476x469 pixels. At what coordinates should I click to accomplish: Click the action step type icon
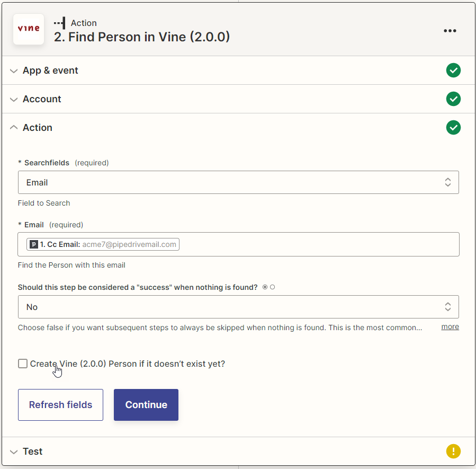(59, 23)
